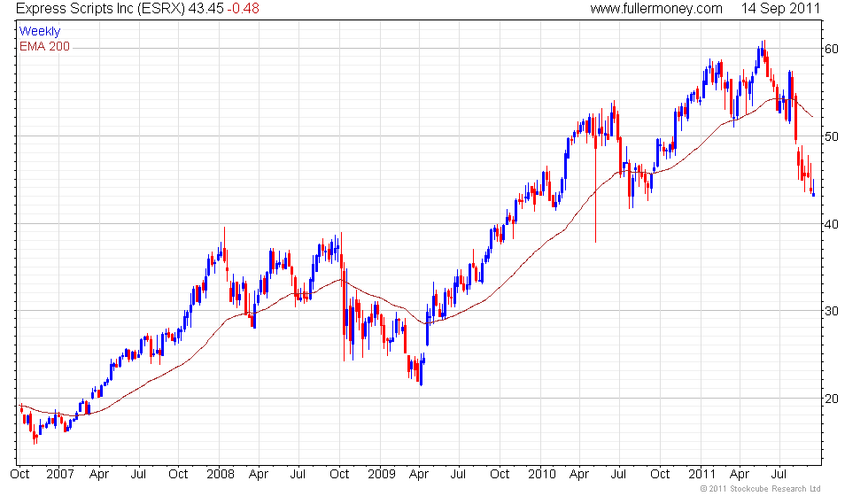Select the 2008 marker on time axis

tap(221, 474)
